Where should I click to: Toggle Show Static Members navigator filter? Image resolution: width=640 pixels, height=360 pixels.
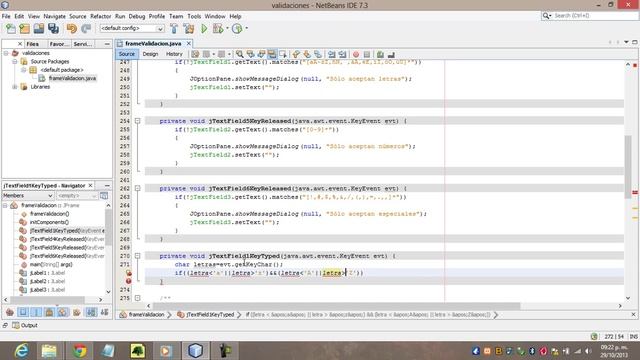pyautogui.click(x=36, y=313)
